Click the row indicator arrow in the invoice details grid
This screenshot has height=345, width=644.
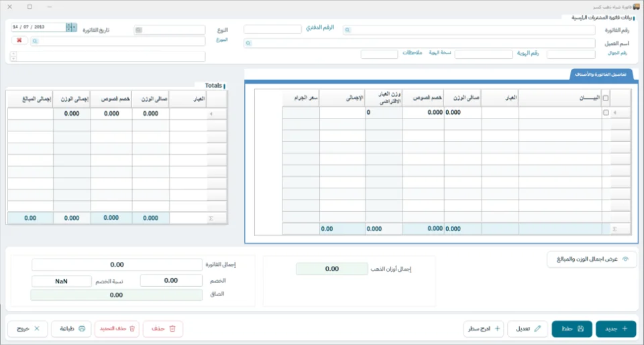(615, 113)
